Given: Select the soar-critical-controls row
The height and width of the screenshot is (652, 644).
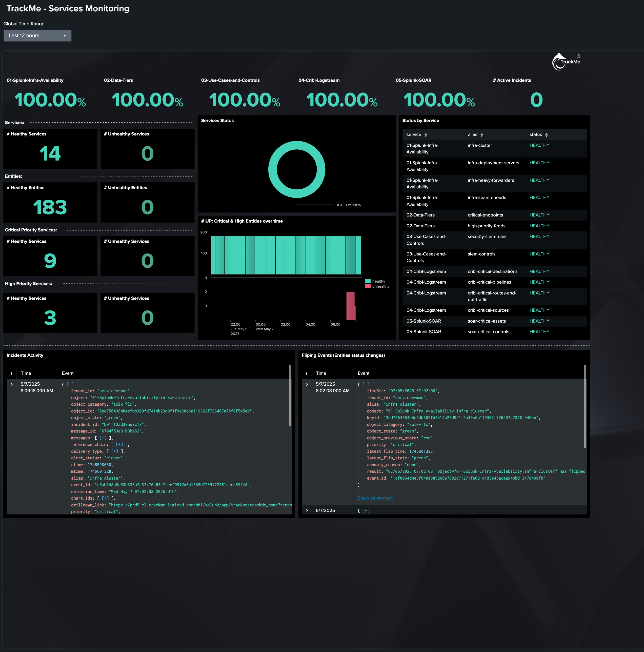Looking at the screenshot, I should pos(495,332).
